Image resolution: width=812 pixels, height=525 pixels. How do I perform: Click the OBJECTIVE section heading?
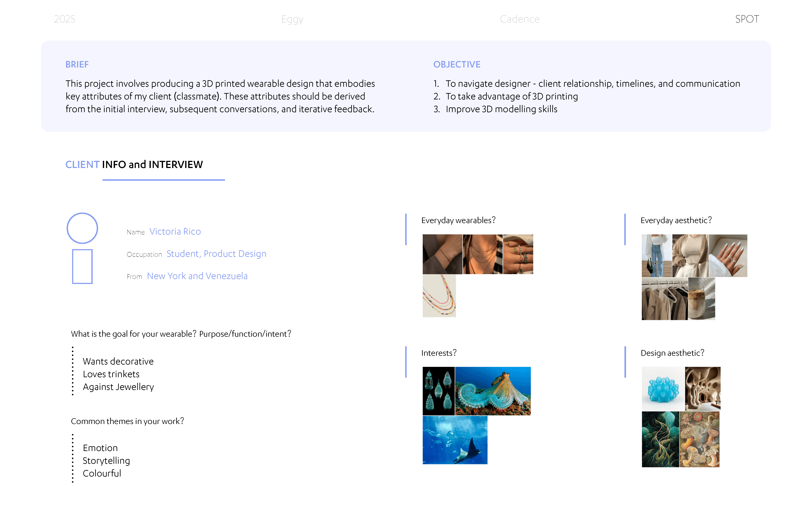click(x=456, y=64)
